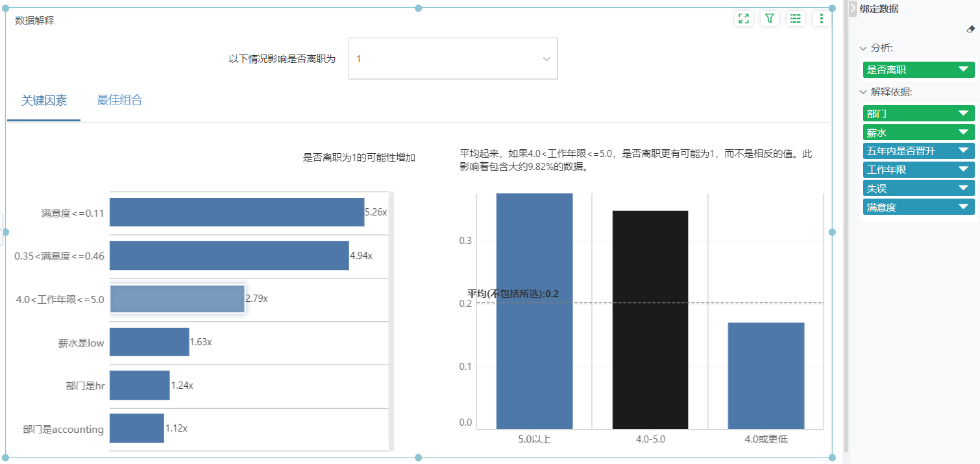
Task: Click the 以下情况影响是否离职为 label
Action: (x=282, y=58)
